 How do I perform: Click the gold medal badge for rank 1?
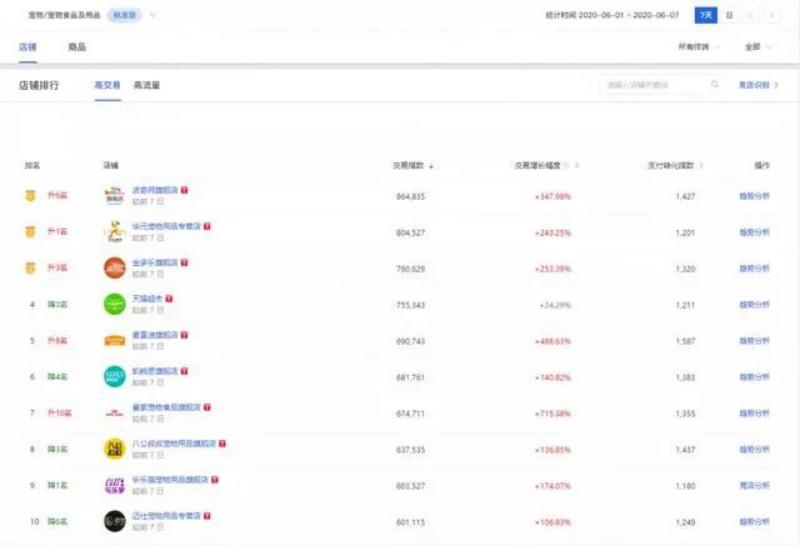pos(30,196)
